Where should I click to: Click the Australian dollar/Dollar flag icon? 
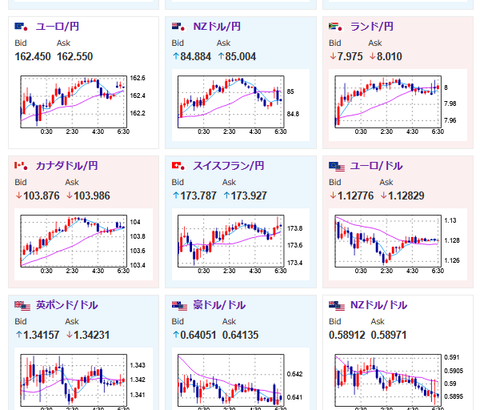(179, 305)
